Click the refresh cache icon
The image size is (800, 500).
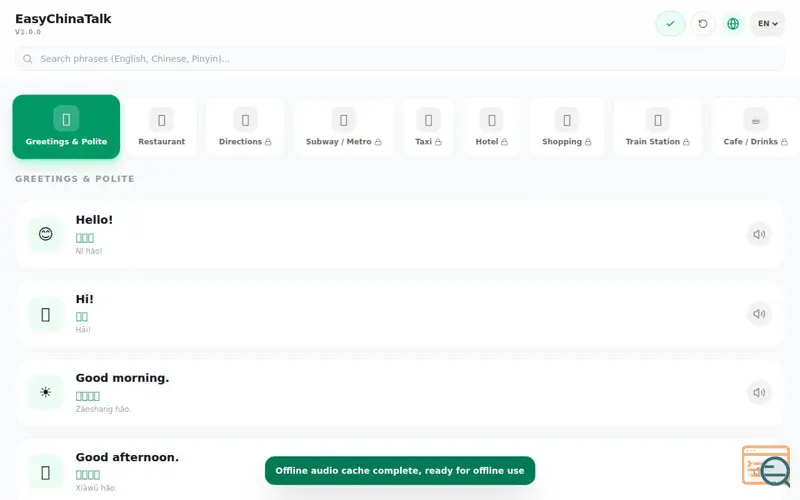(703, 23)
